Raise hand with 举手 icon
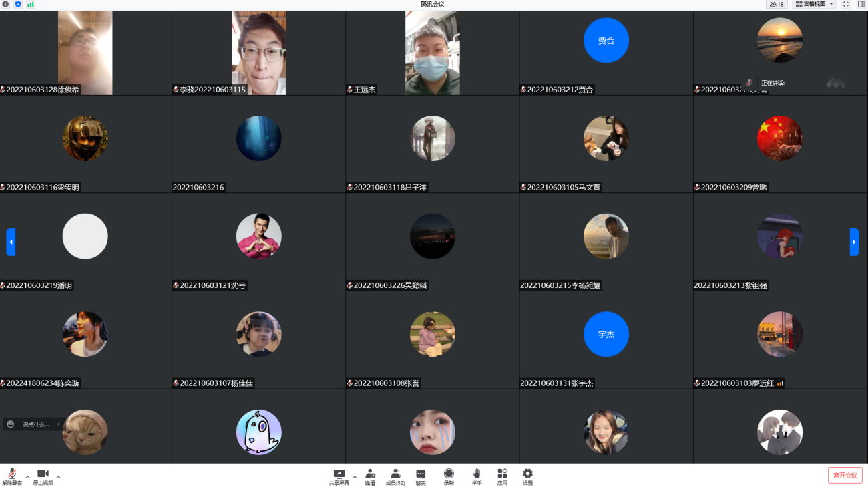Image resolution: width=868 pixels, height=487 pixels. (477, 476)
